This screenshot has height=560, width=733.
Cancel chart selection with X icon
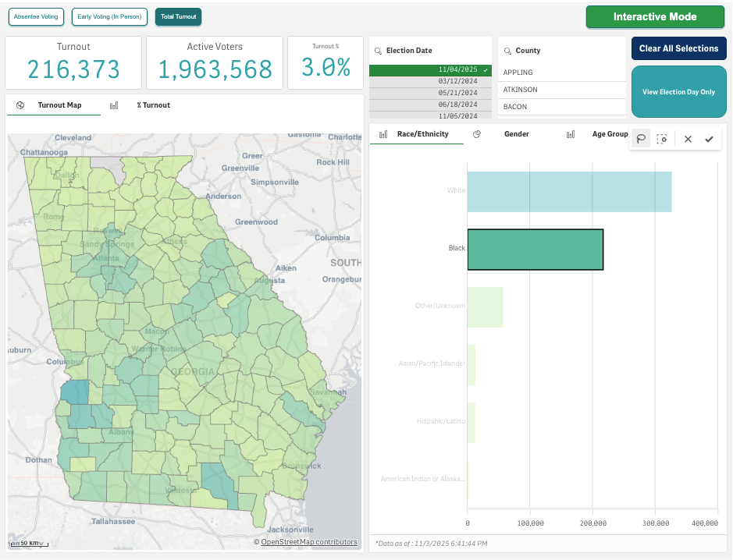[688, 139]
